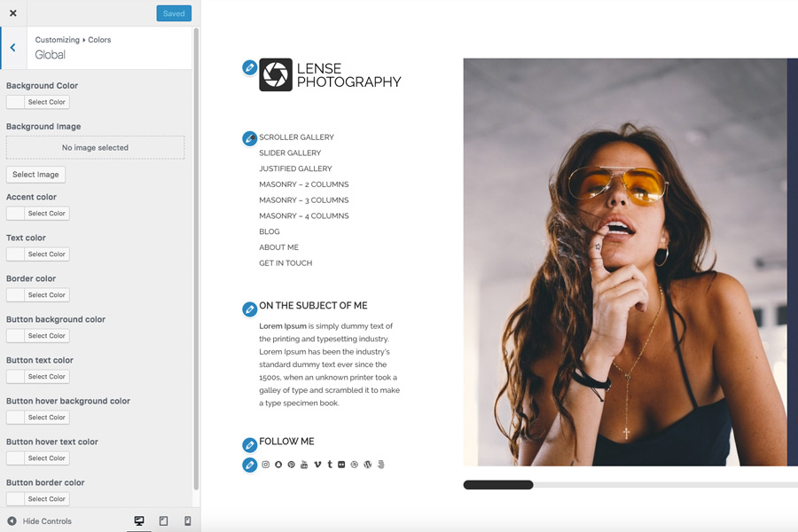
Task: Click the Select Image button for Background Image
Action: pyautogui.click(x=35, y=174)
